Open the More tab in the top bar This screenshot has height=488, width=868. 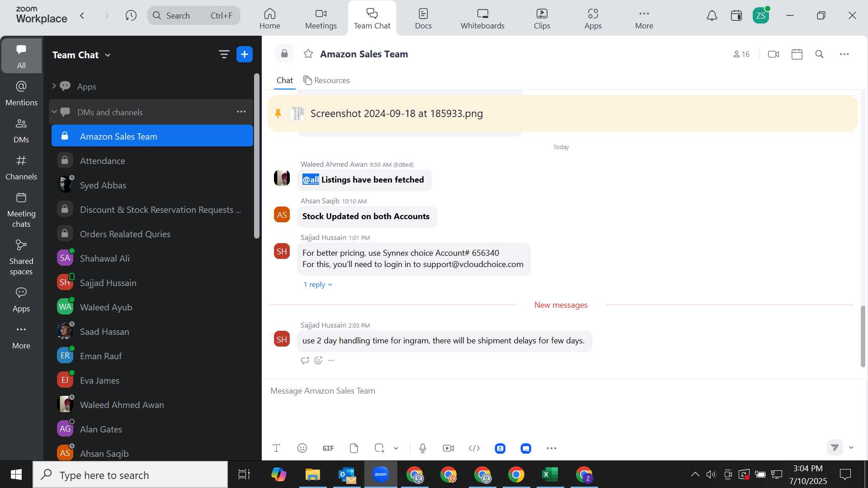(644, 19)
